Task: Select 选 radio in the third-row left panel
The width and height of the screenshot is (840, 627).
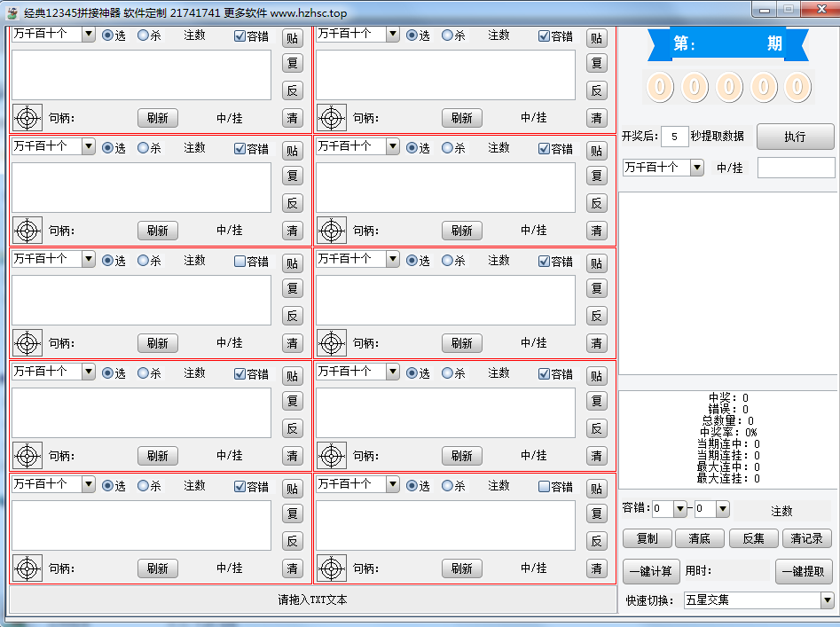Action: point(107,261)
